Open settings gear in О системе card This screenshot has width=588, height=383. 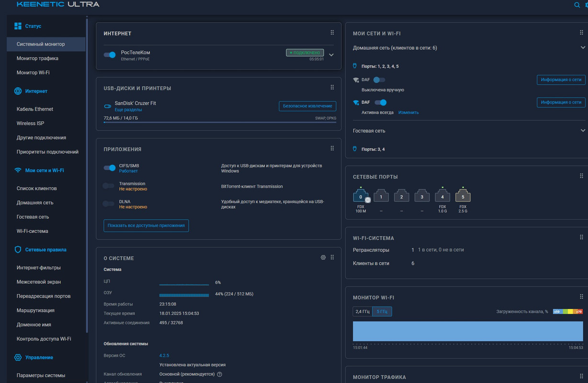323,258
